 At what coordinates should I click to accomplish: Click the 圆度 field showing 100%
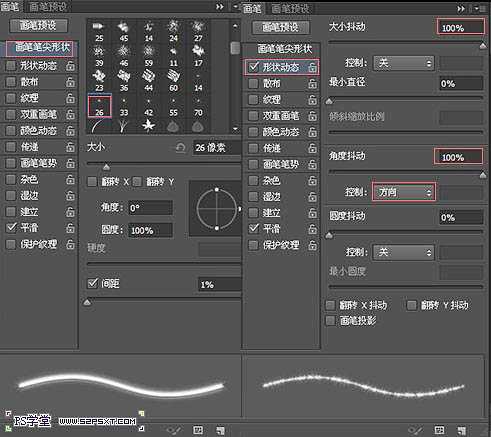click(x=151, y=231)
